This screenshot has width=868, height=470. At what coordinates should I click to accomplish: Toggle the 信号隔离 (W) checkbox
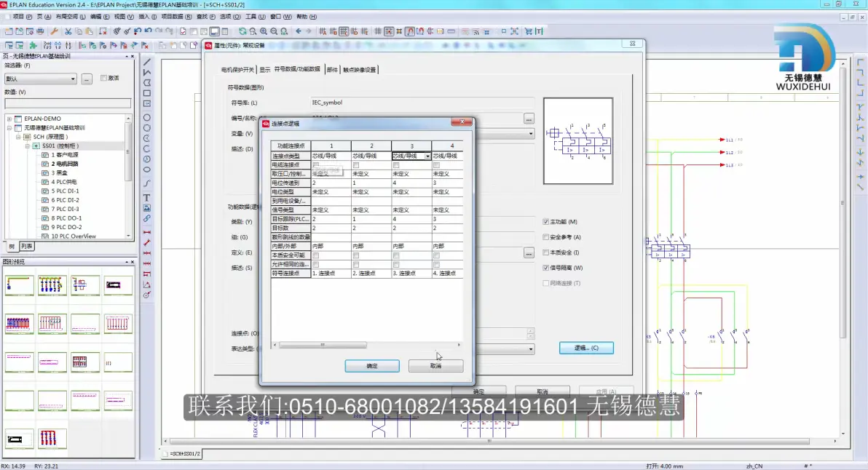(x=546, y=268)
